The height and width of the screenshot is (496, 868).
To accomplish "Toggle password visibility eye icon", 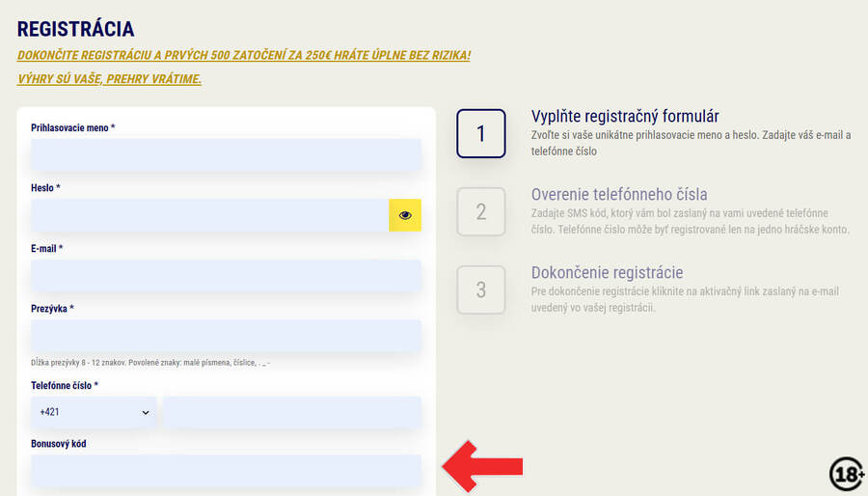I will click(x=405, y=215).
